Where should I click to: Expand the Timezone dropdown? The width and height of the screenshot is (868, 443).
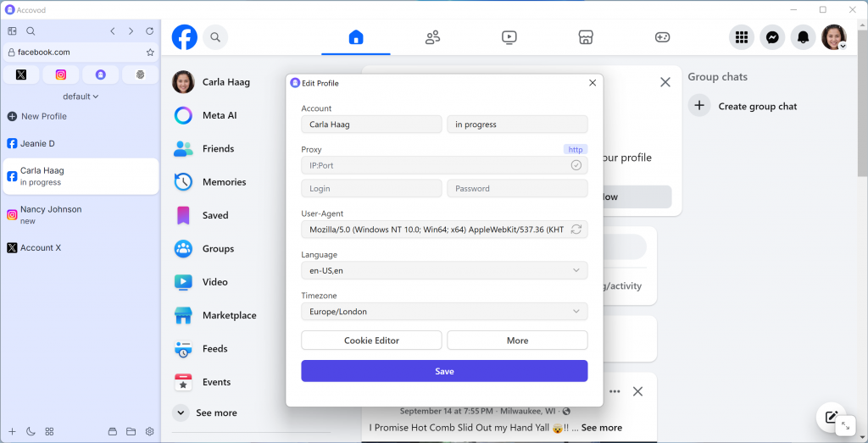click(x=444, y=311)
